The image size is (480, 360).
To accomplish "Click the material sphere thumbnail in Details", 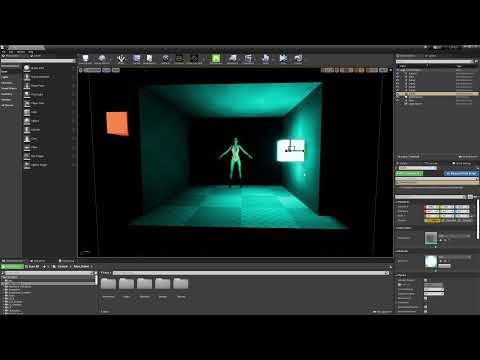I will coord(431,262).
